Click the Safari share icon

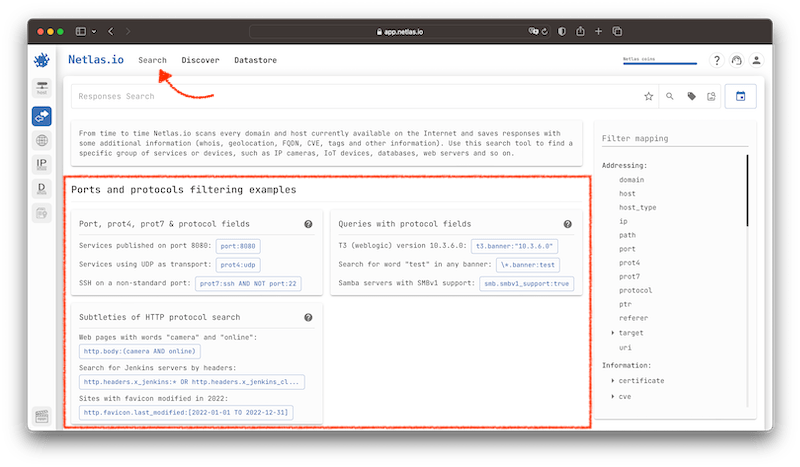coord(580,32)
